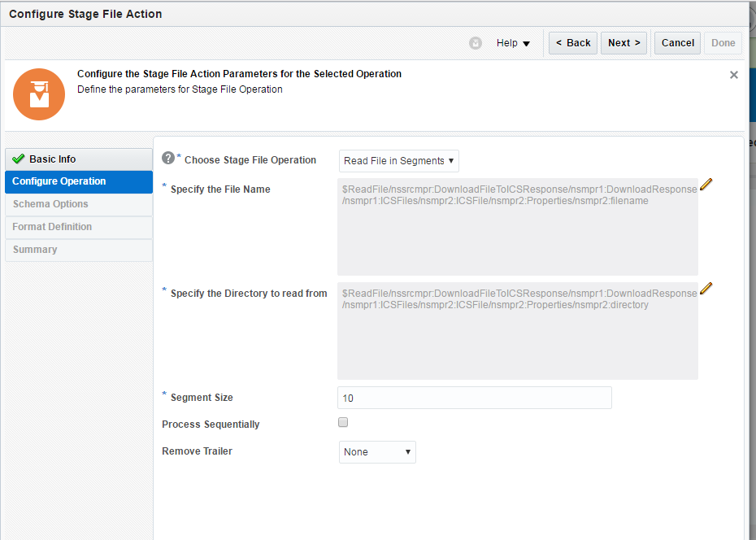Click the pencil icon next to File Name
The width and height of the screenshot is (756, 540).
pos(706,184)
